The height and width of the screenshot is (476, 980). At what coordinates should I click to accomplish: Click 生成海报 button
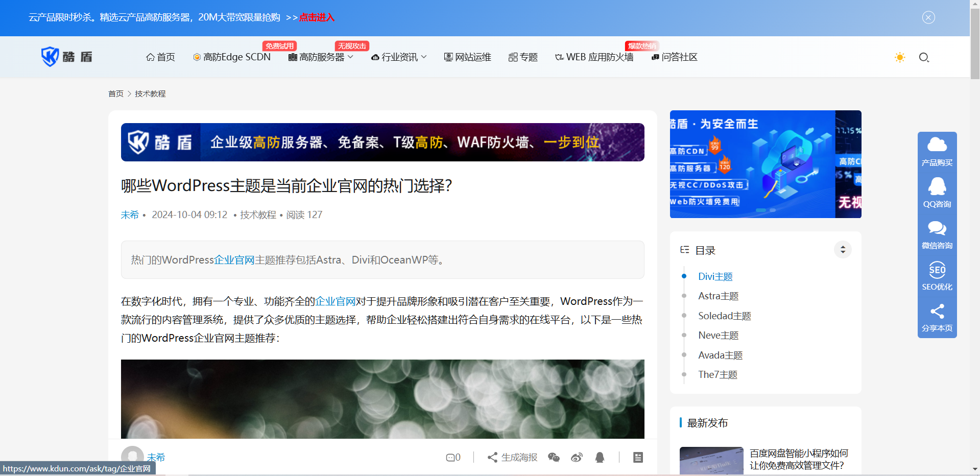pos(512,457)
